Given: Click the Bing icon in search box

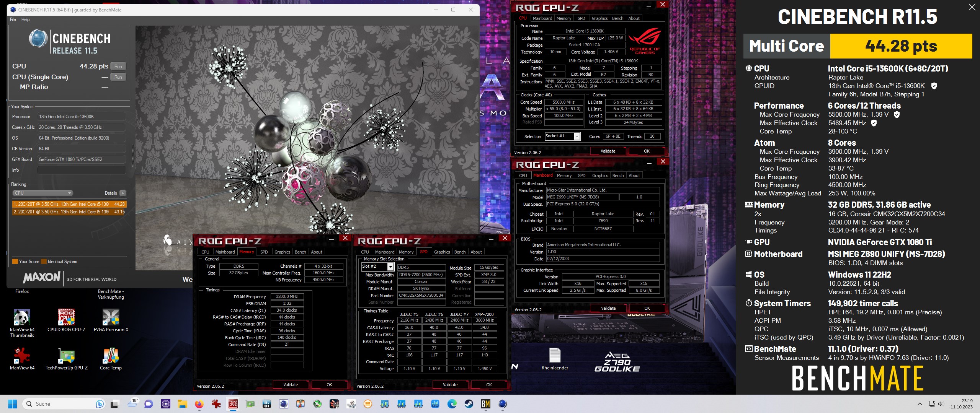Looking at the screenshot, I should coord(100,404).
